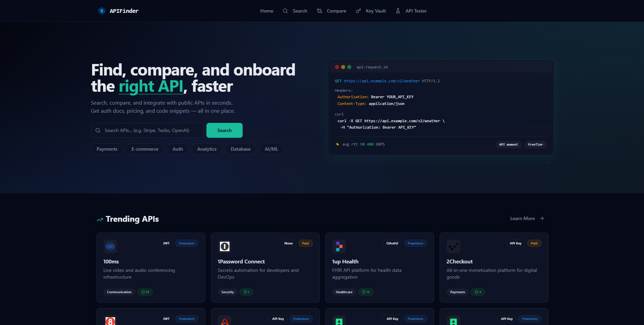
Task: Click the 1up Health logo icon
Action: tap(339, 246)
